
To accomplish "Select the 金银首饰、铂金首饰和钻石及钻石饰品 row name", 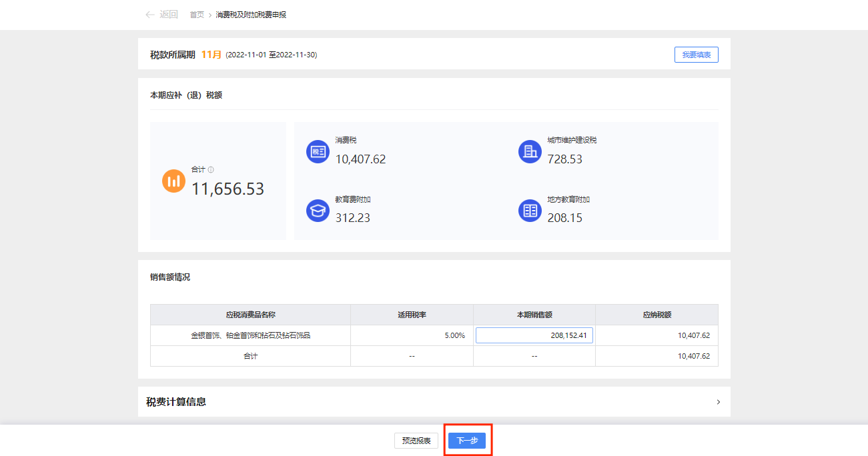I will coord(250,335).
